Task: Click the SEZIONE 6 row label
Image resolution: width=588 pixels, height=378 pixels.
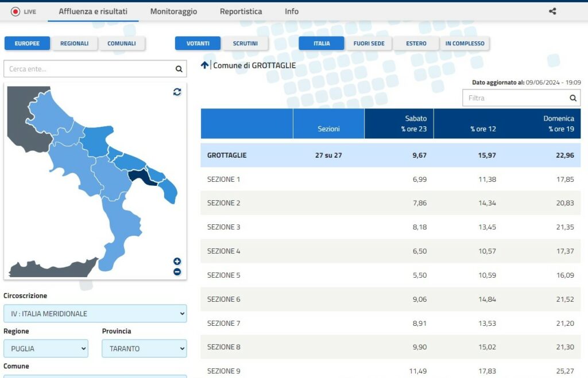Action: click(223, 299)
